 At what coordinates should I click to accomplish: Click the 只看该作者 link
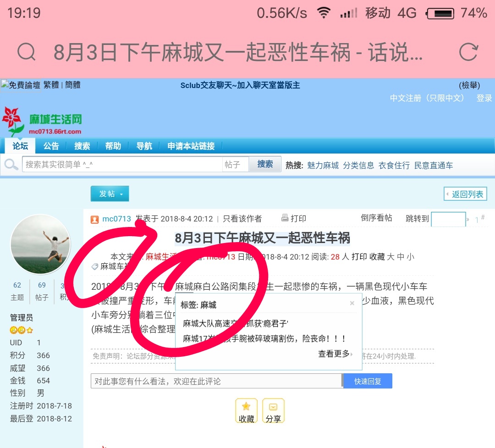coord(242,219)
